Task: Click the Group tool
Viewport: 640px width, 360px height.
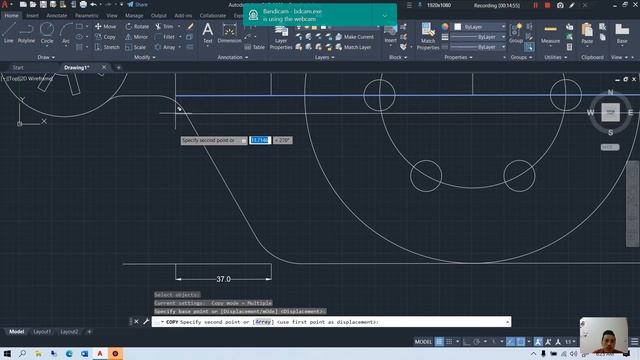Action: pos(516,33)
